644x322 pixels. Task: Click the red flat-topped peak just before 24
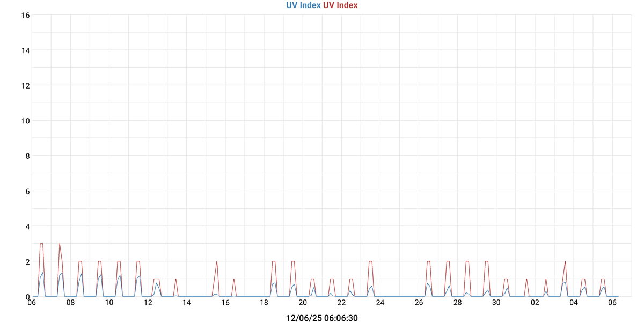371,262
